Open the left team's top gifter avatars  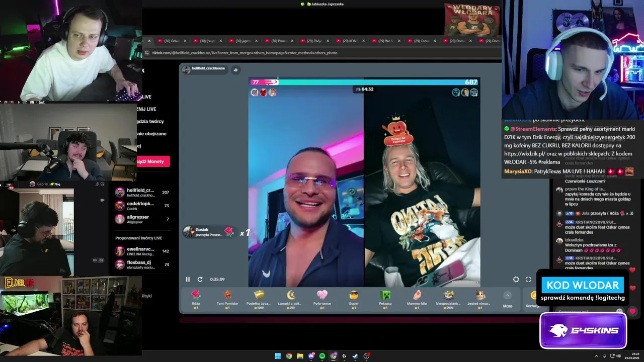point(264,92)
